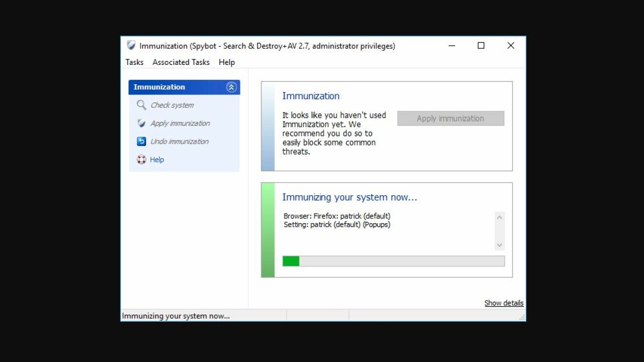Open the Tasks menu
The height and width of the screenshot is (362, 644).
coord(134,62)
